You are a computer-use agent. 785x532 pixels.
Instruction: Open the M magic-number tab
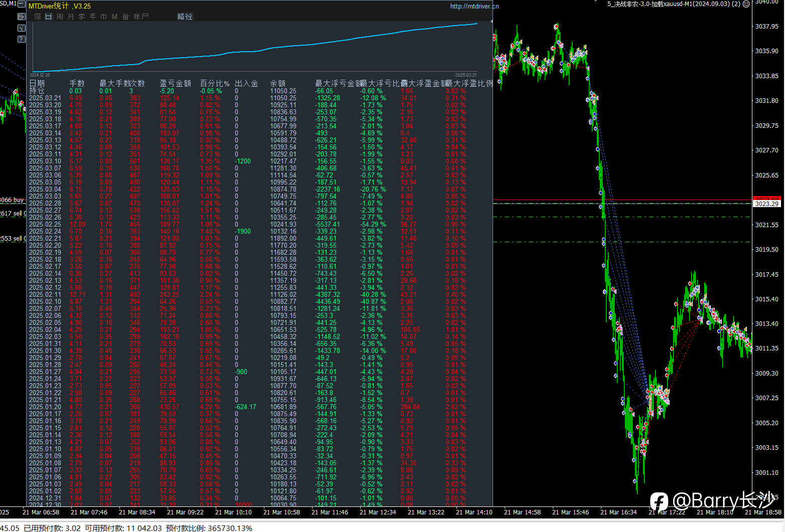(x=114, y=17)
